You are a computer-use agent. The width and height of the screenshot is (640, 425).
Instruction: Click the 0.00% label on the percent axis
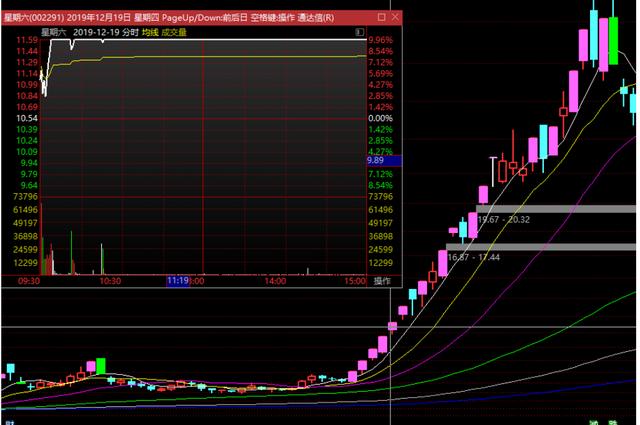[381, 118]
